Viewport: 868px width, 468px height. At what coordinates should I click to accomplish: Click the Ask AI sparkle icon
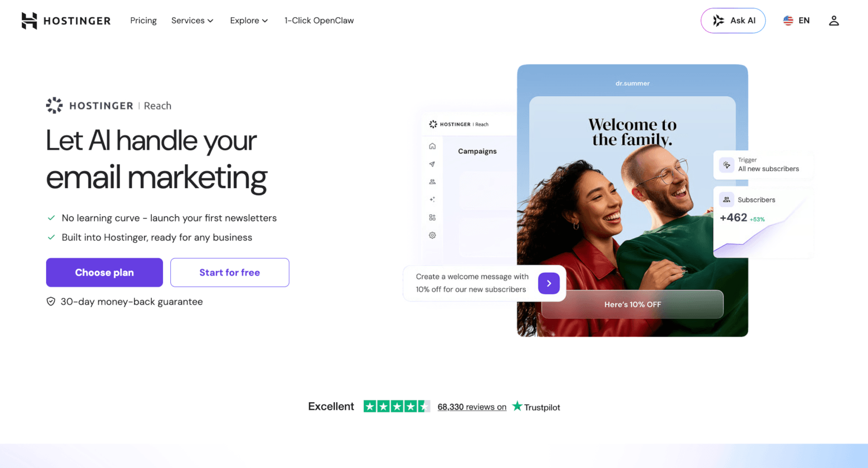(718, 21)
